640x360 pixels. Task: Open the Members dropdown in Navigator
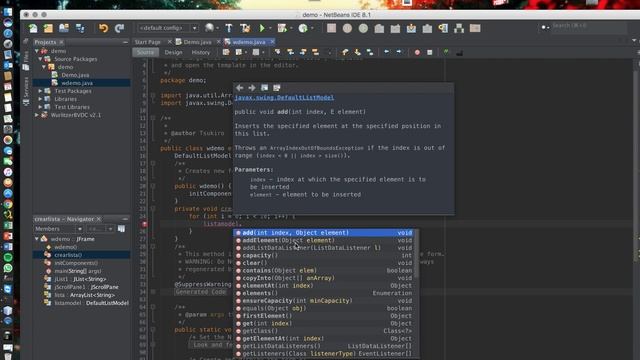[58, 229]
